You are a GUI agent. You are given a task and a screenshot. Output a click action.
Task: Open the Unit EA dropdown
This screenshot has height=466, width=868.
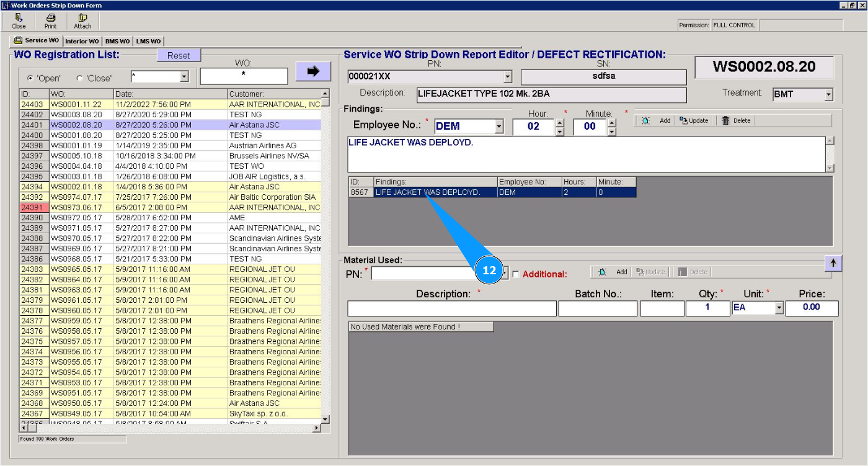click(x=779, y=308)
